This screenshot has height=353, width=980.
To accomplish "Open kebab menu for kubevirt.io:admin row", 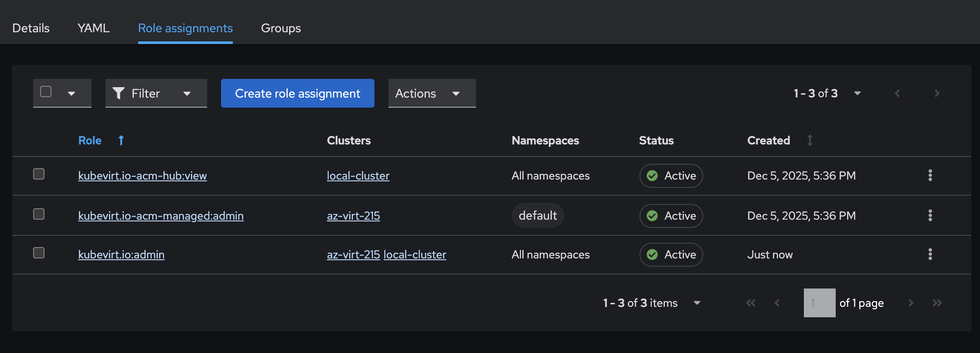I will click(x=930, y=254).
